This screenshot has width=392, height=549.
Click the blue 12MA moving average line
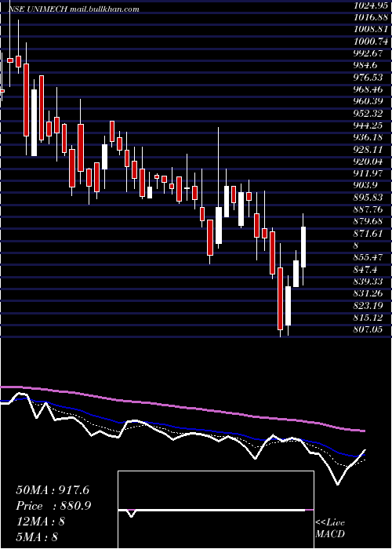(x=182, y=427)
